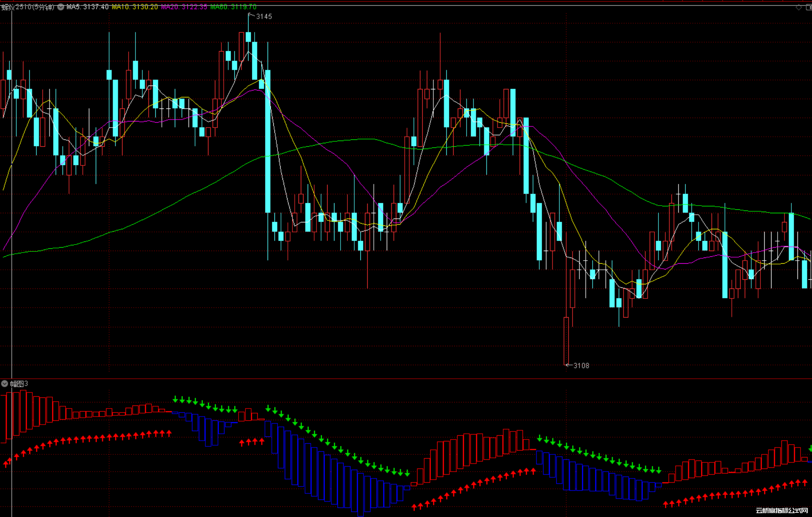
Task: Open the main chart indicator dropdown arrow
Action: (x=61, y=7)
